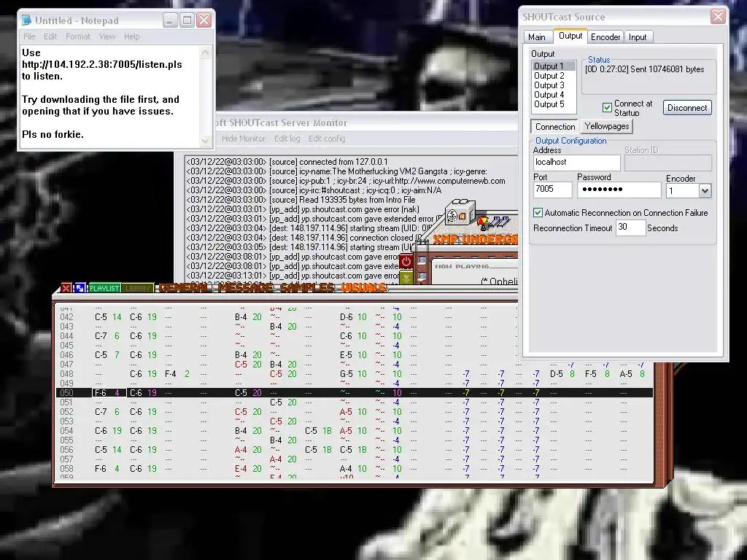The width and height of the screenshot is (747, 560).
Task: Click log line containing icy-irc:#shoutcast
Action: coord(314,190)
